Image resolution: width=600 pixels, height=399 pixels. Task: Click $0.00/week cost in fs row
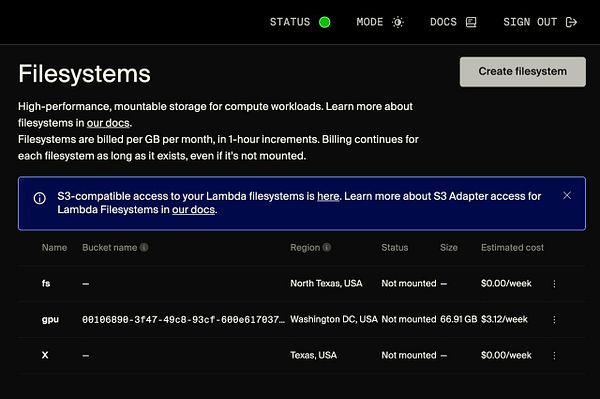pyautogui.click(x=506, y=283)
